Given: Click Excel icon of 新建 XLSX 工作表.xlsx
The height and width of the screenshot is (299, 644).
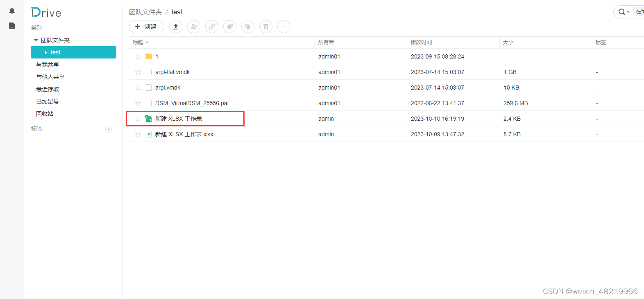Looking at the screenshot, I should (149, 134).
